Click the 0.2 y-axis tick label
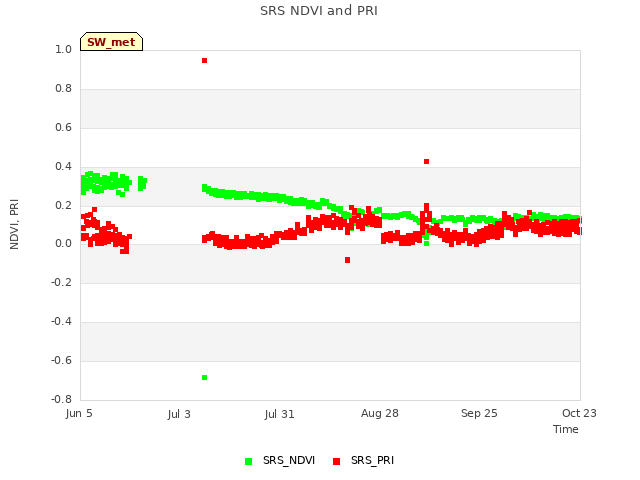Image resolution: width=640 pixels, height=480 pixels. [x=63, y=205]
